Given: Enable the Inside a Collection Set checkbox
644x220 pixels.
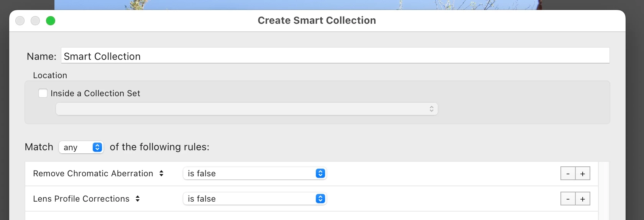Looking at the screenshot, I should click(43, 93).
